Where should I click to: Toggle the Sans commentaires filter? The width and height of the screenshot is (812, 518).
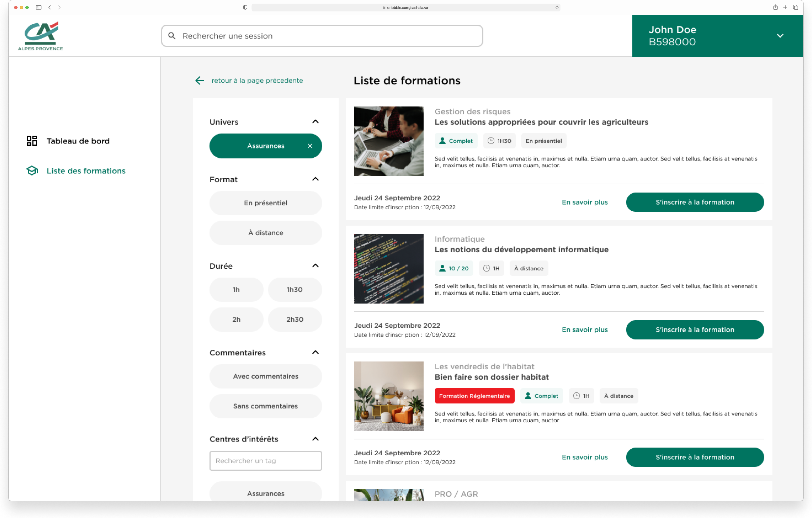pos(266,406)
